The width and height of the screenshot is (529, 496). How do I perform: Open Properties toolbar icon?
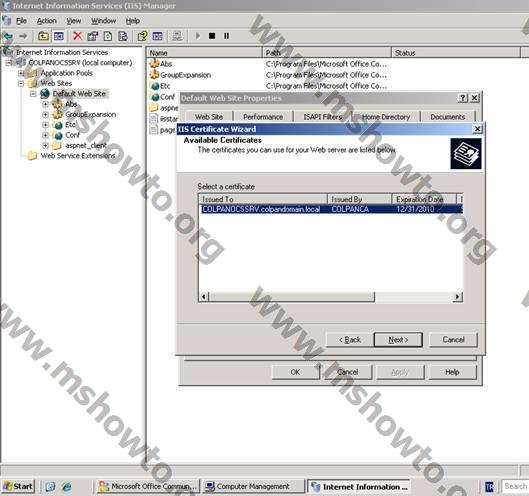pyautogui.click(x=93, y=36)
